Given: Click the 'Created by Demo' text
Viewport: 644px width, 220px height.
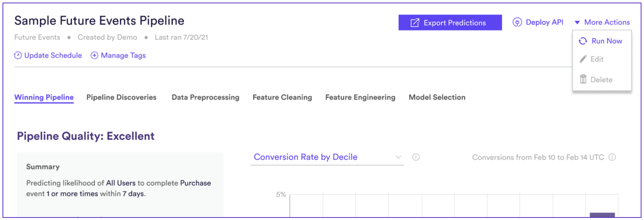Looking at the screenshot, I should (x=107, y=37).
